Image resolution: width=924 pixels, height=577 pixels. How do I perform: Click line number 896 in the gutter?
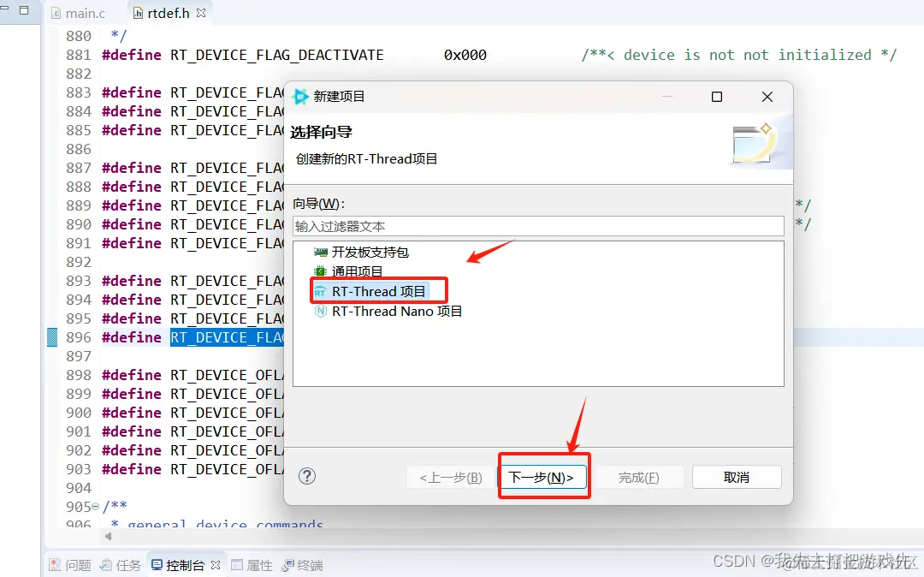79,337
